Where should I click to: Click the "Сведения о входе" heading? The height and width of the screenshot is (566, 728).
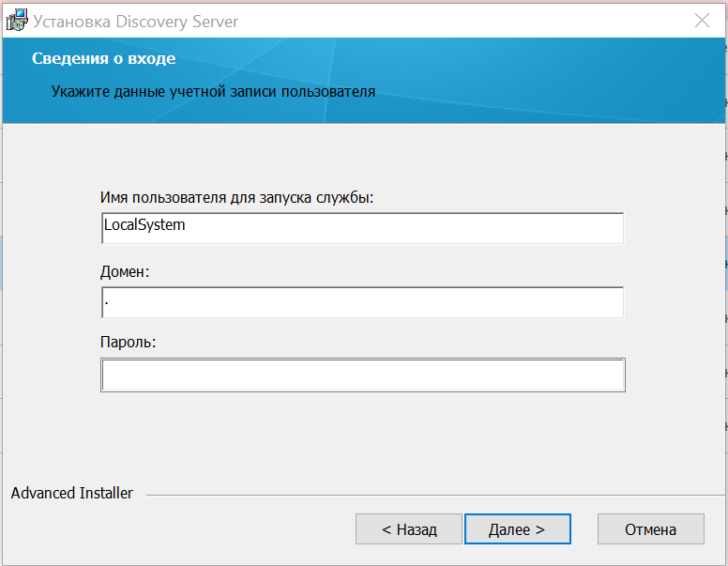tap(103, 59)
